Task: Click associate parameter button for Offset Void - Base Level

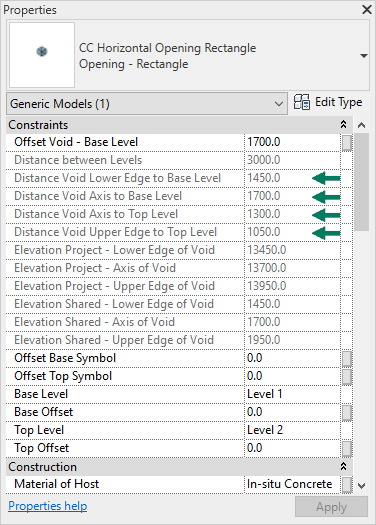Action: pos(347,142)
